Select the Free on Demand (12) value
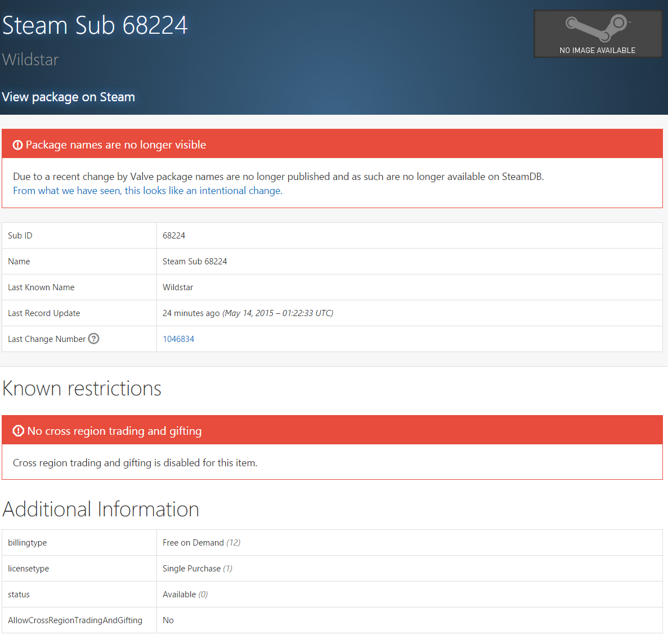 [x=201, y=543]
